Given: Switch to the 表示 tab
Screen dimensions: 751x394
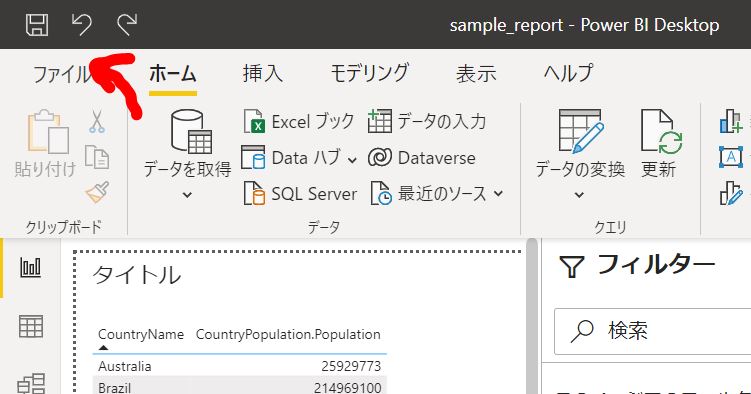Looking at the screenshot, I should click(x=476, y=74).
